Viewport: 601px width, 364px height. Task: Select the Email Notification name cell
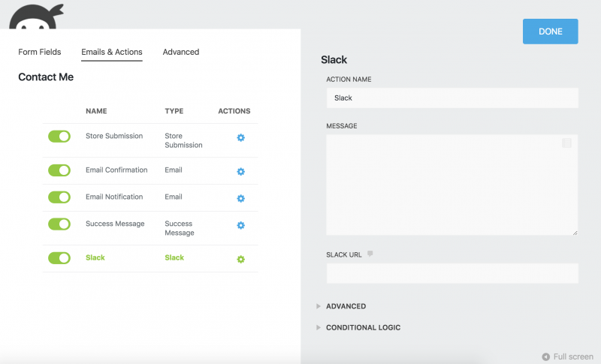pos(114,197)
